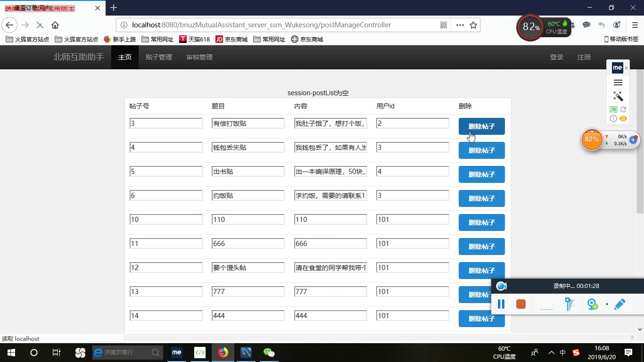Toggle the orange eye visibility icon
The height and width of the screenshot is (362, 644).
tap(623, 118)
